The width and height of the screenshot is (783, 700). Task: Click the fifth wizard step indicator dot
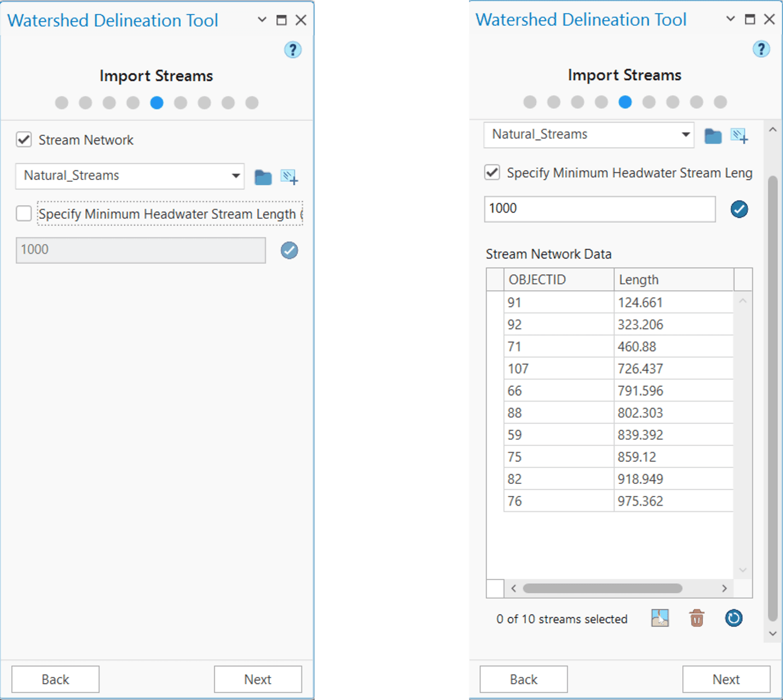(156, 102)
